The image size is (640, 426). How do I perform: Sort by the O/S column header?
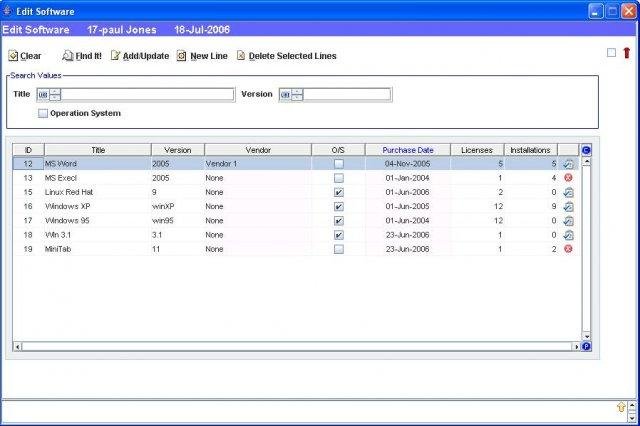coord(338,150)
